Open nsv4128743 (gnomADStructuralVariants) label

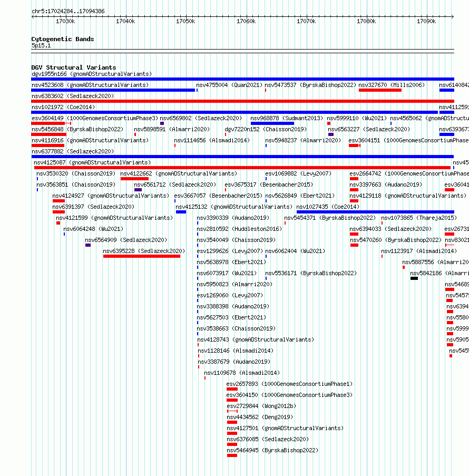click(256, 339)
